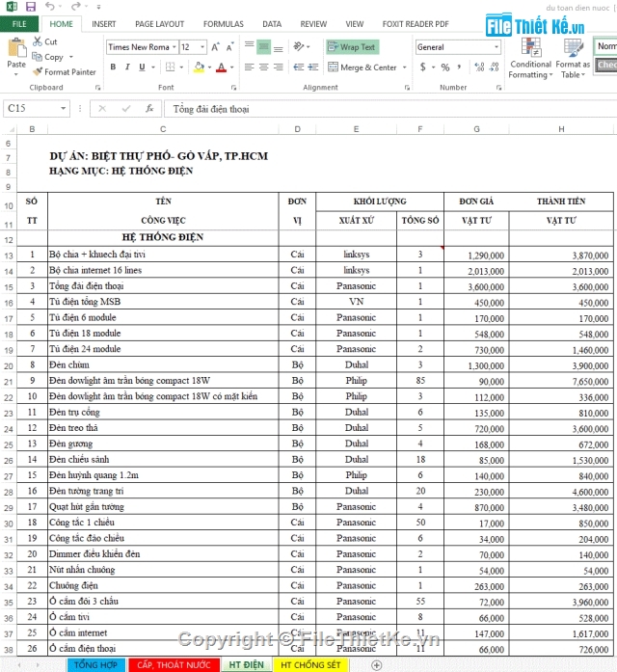
Task: Expand the borders dropdown arrow
Action: click(x=181, y=67)
